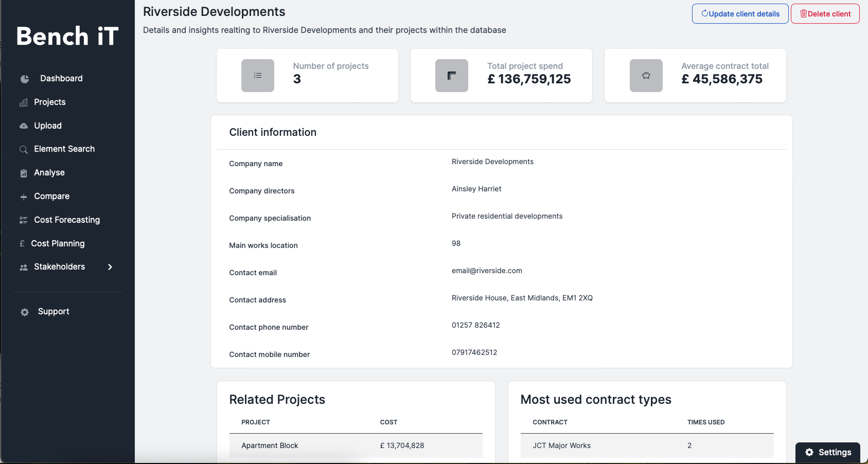The image size is (868, 464).
Task: Click the Main works location value 98
Action: [456, 243]
